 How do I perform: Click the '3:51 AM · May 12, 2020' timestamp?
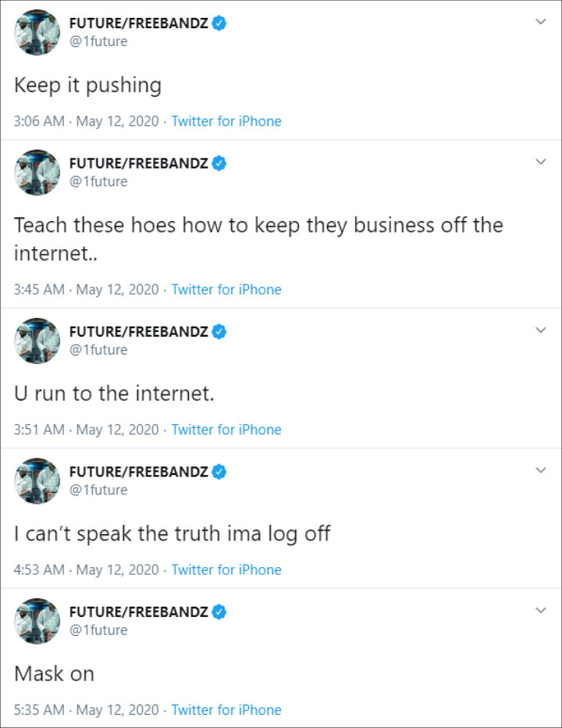coord(86,430)
